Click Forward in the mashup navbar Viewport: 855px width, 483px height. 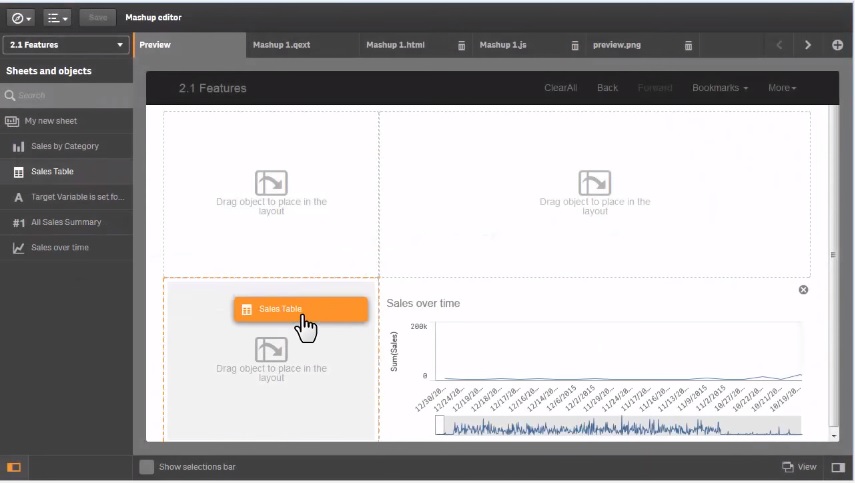[655, 88]
